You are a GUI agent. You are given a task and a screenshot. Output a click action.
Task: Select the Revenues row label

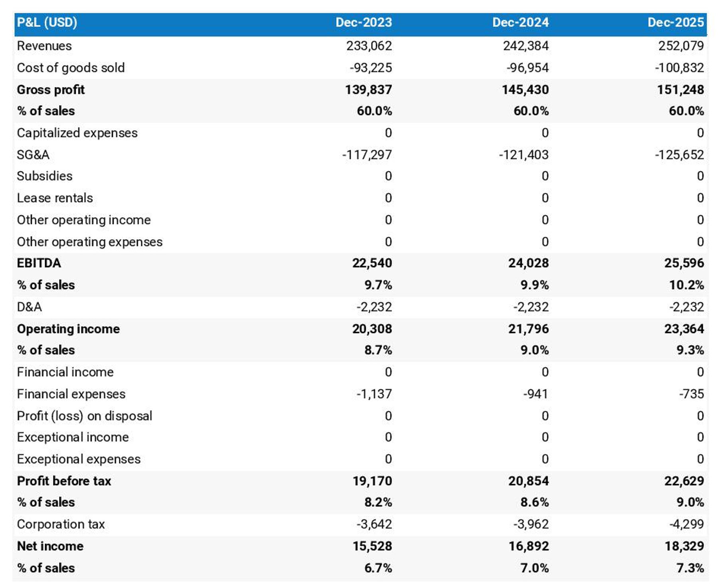[x=44, y=46]
